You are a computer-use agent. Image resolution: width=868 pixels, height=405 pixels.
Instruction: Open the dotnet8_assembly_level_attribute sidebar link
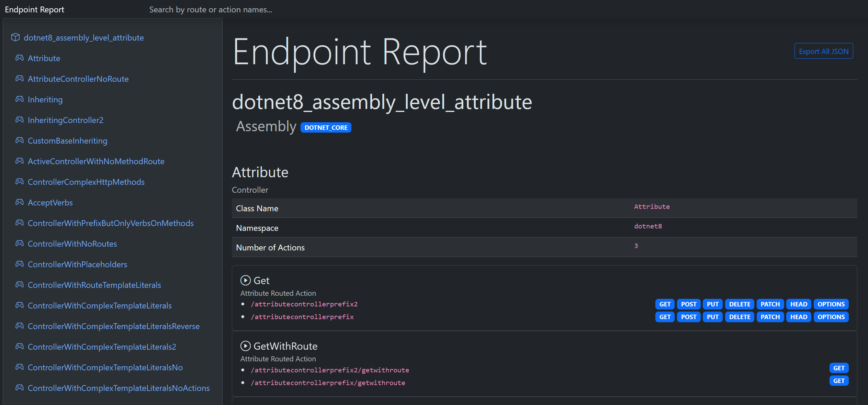pyautogui.click(x=83, y=38)
